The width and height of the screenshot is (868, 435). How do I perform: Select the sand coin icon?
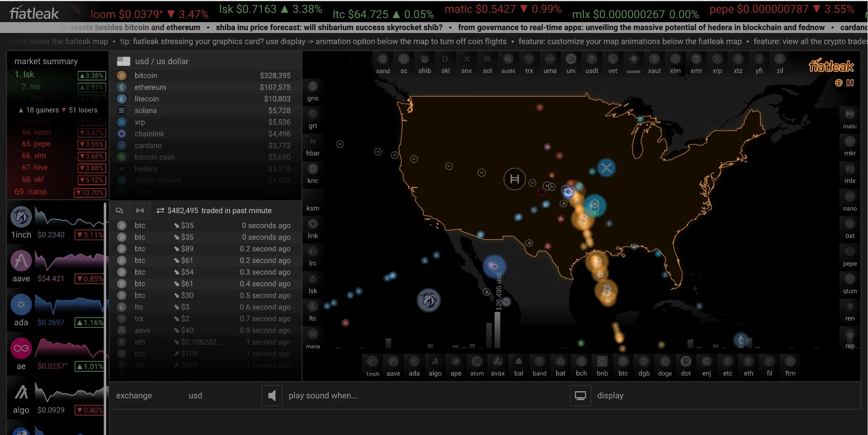[383, 63]
